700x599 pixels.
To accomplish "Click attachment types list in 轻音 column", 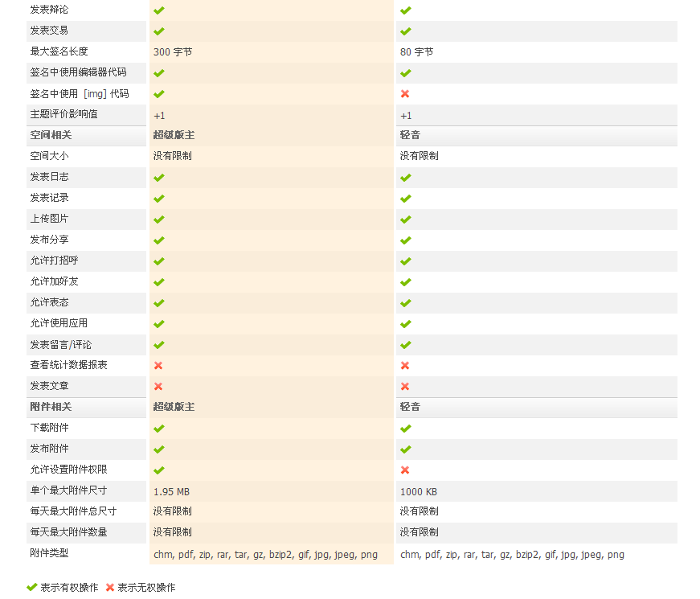I will point(512,555).
